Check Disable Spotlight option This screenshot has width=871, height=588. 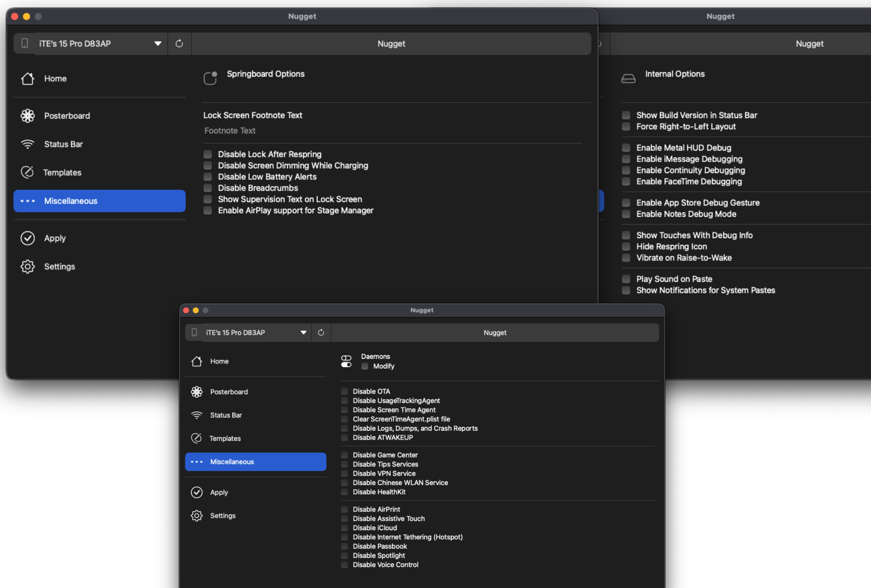[x=344, y=556]
